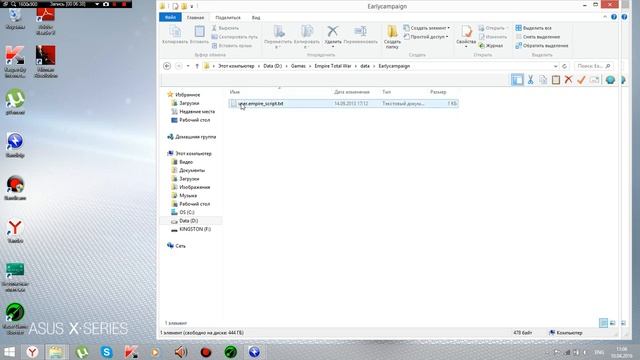Click Открыть in the ribbon Open group
This screenshot has height=360, width=640.
click(x=492, y=28)
